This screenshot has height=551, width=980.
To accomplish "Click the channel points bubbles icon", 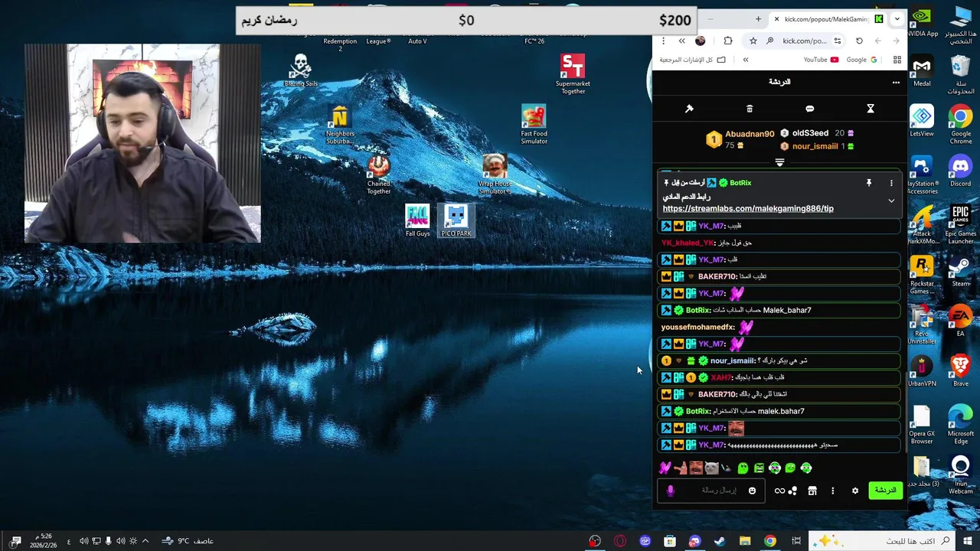I will 793,491.
